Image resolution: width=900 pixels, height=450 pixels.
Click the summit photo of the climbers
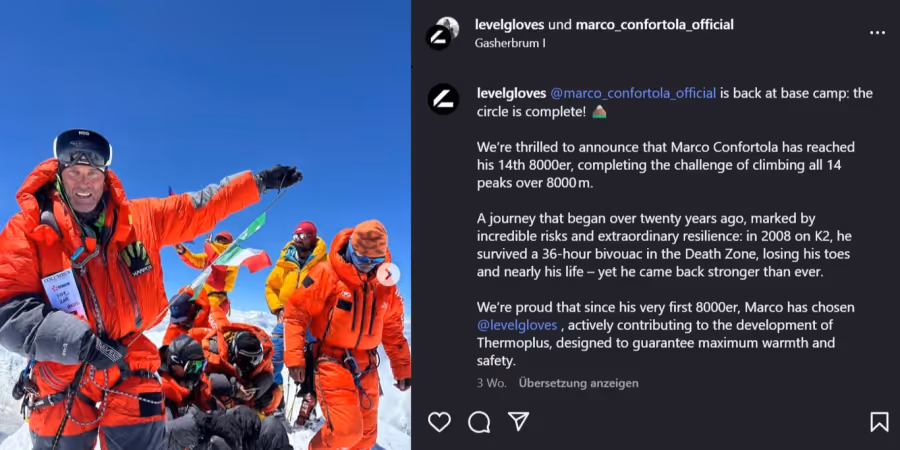tap(205, 225)
